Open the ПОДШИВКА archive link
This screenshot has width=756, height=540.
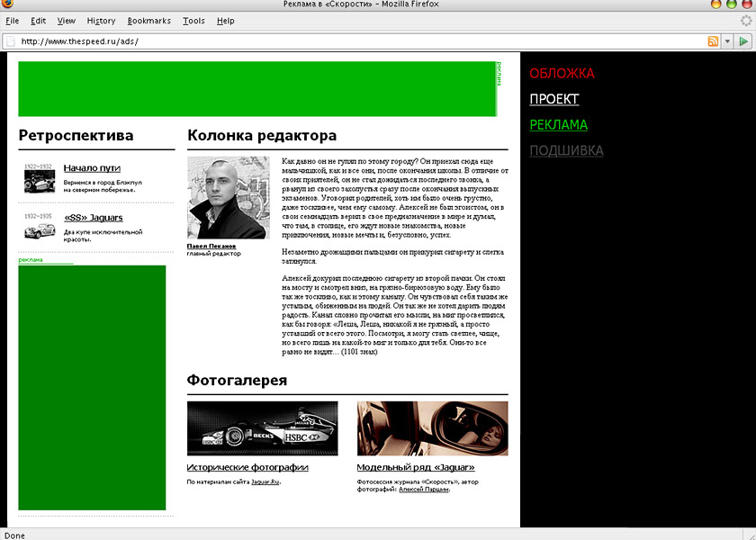(566, 150)
